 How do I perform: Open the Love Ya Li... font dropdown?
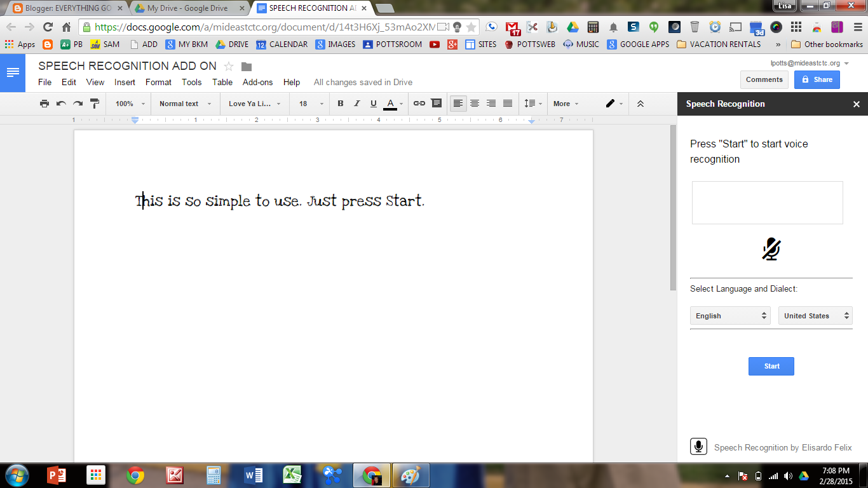point(255,104)
